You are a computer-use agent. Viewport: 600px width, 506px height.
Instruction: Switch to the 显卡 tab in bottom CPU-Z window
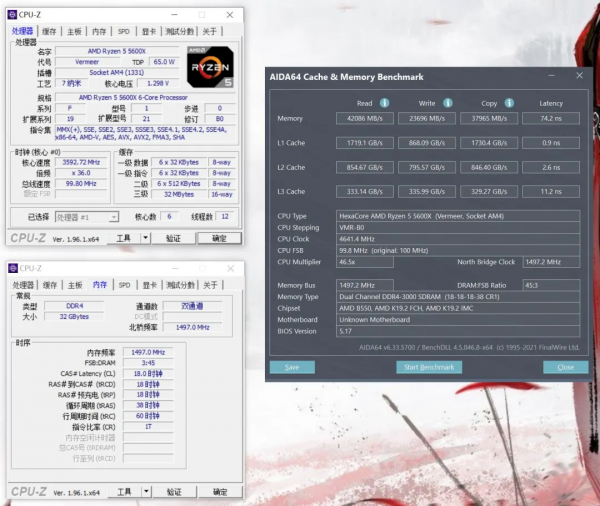point(149,285)
